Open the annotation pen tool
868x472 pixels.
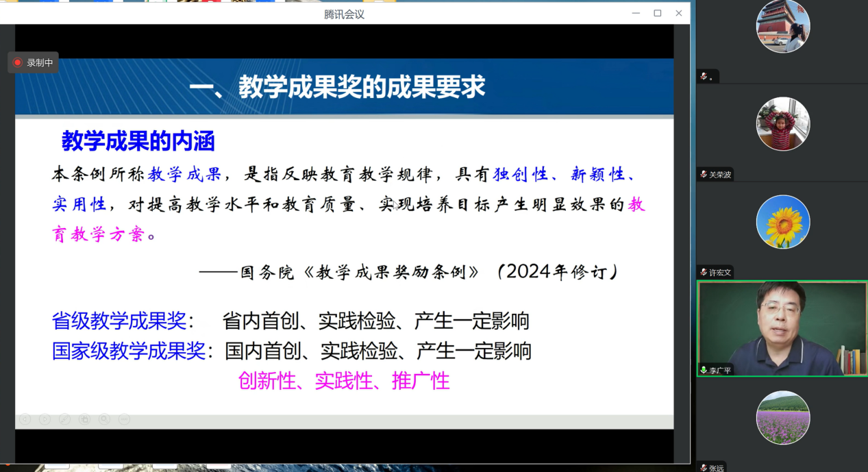tap(64, 419)
